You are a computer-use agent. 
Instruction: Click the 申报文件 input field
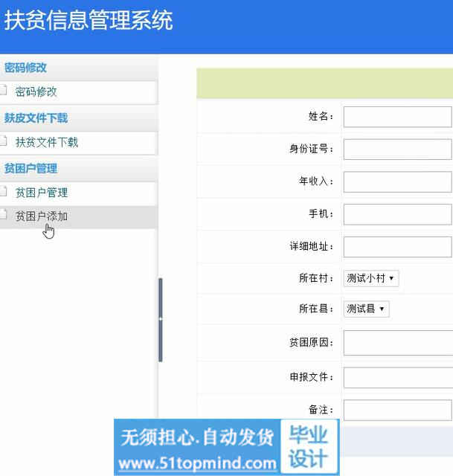(x=397, y=377)
